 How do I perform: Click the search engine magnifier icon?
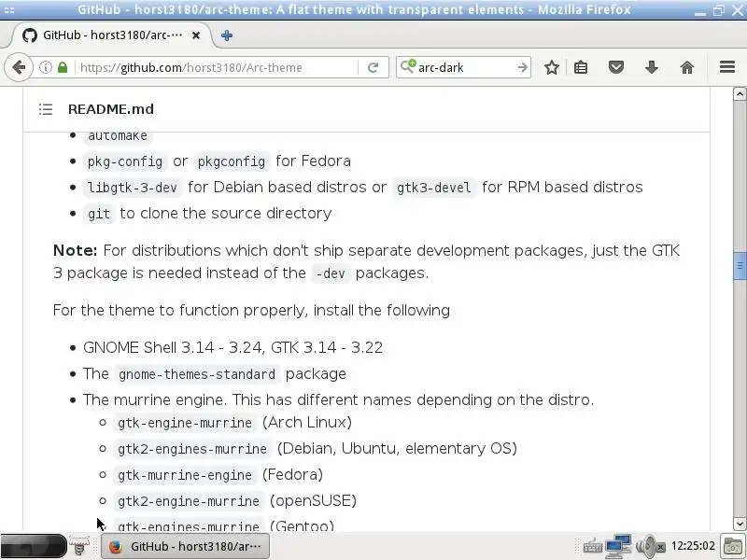point(408,66)
